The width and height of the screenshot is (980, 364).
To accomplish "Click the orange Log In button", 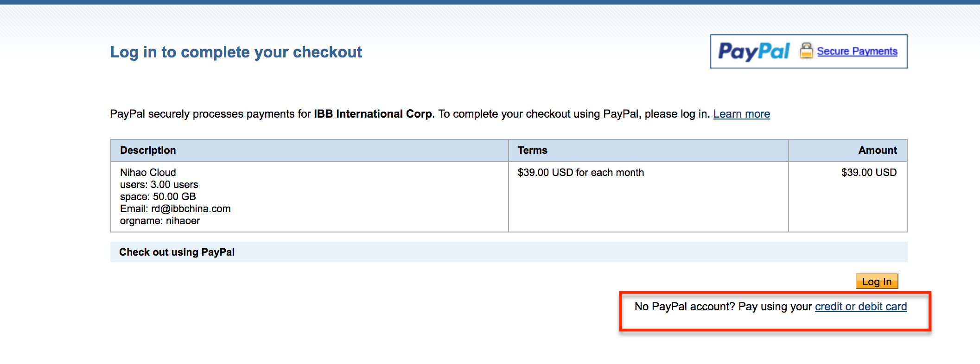I will tap(877, 282).
